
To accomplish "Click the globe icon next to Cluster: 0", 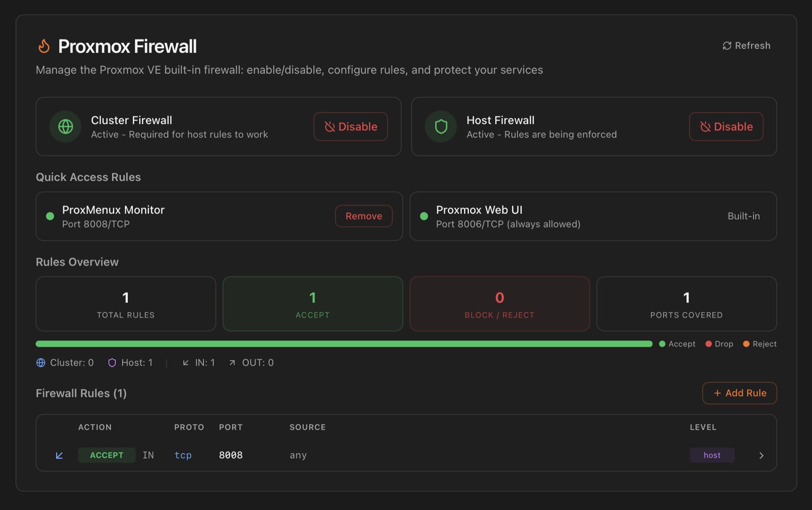I will coord(41,363).
